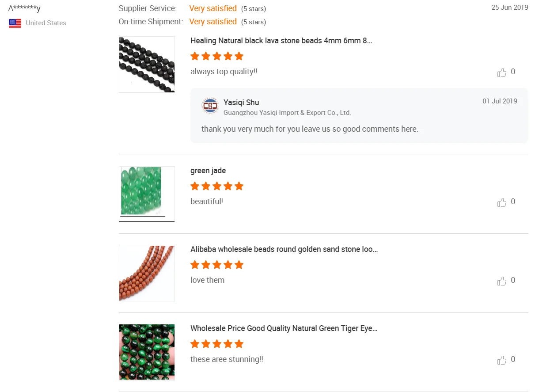Like the "love them" review

502,281
